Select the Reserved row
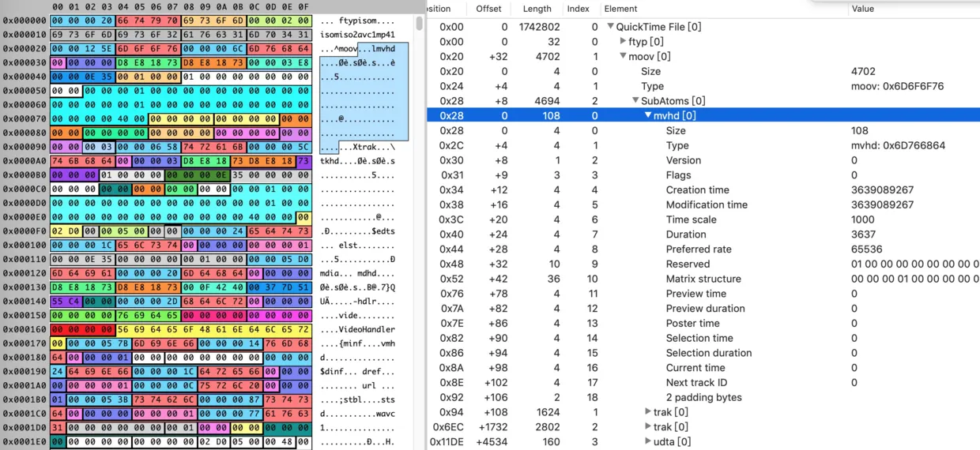The height and width of the screenshot is (450, 980). tap(703, 264)
